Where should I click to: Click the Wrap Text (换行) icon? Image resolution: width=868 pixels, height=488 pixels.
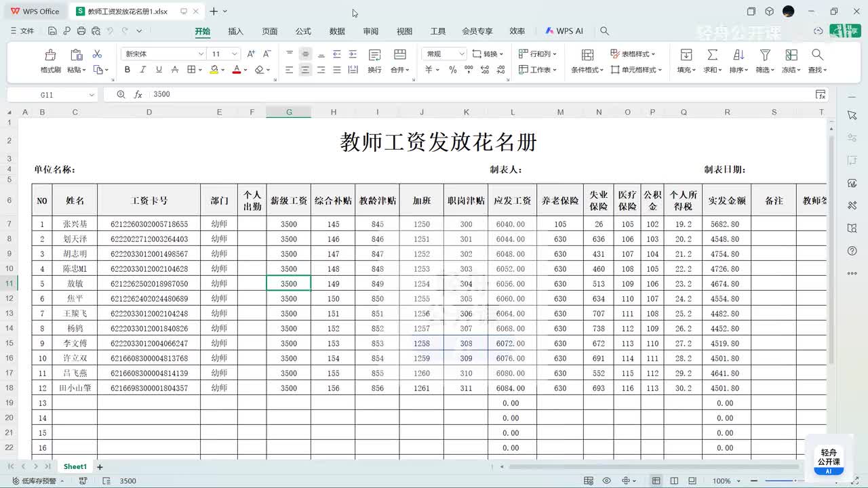[374, 55]
